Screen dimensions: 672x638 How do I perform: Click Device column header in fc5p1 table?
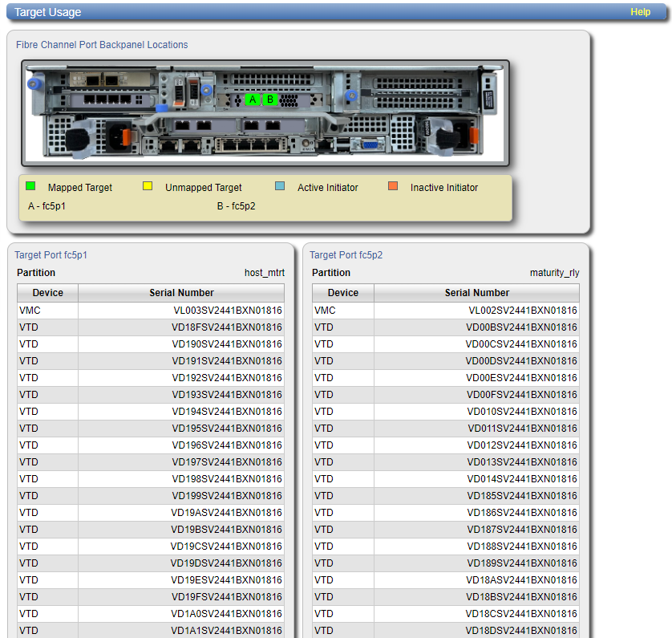coord(47,293)
